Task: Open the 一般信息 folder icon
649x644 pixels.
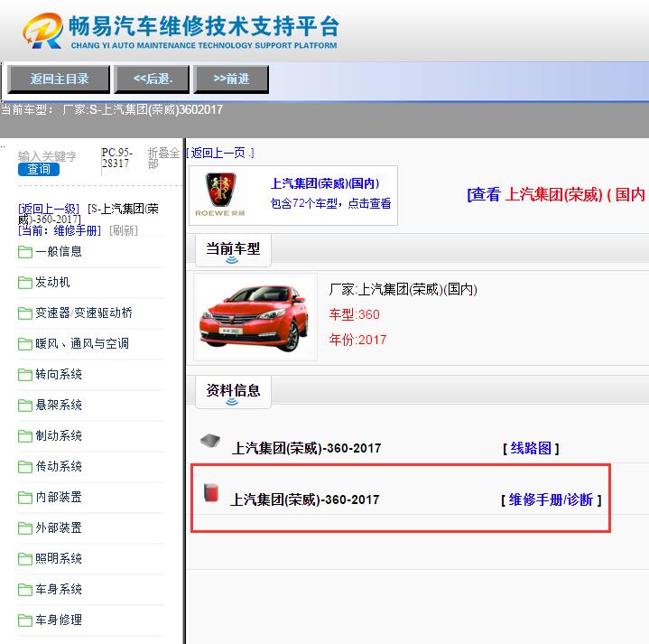Action: click(x=25, y=252)
